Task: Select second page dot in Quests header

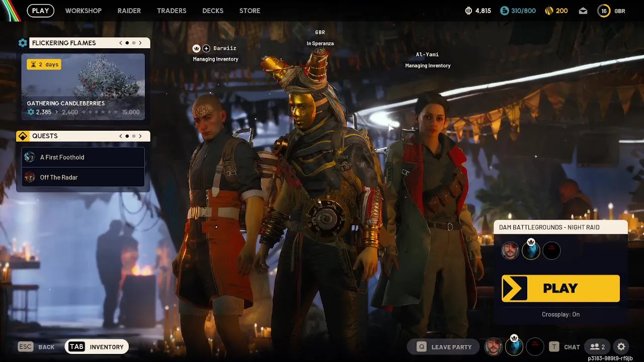Action: 134,136
